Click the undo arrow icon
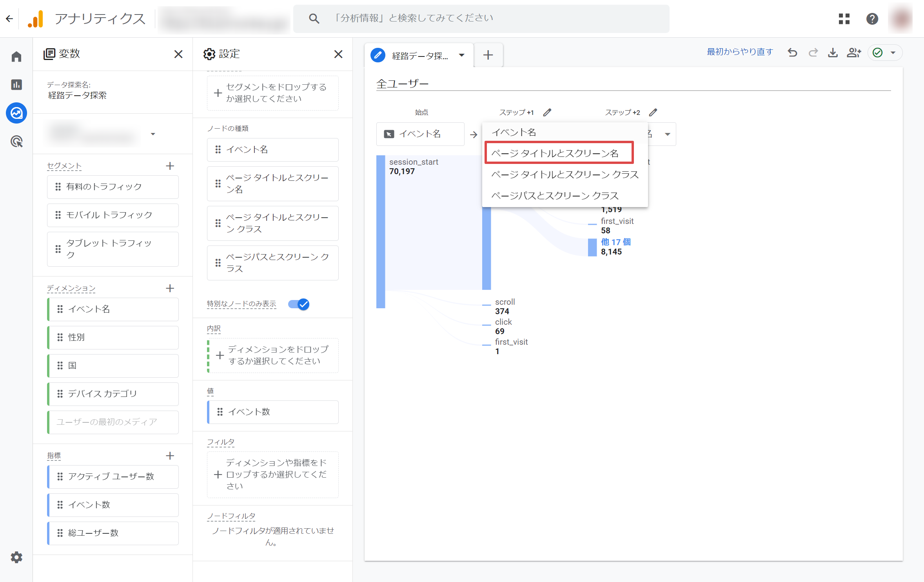Image resolution: width=924 pixels, height=582 pixels. coord(792,53)
